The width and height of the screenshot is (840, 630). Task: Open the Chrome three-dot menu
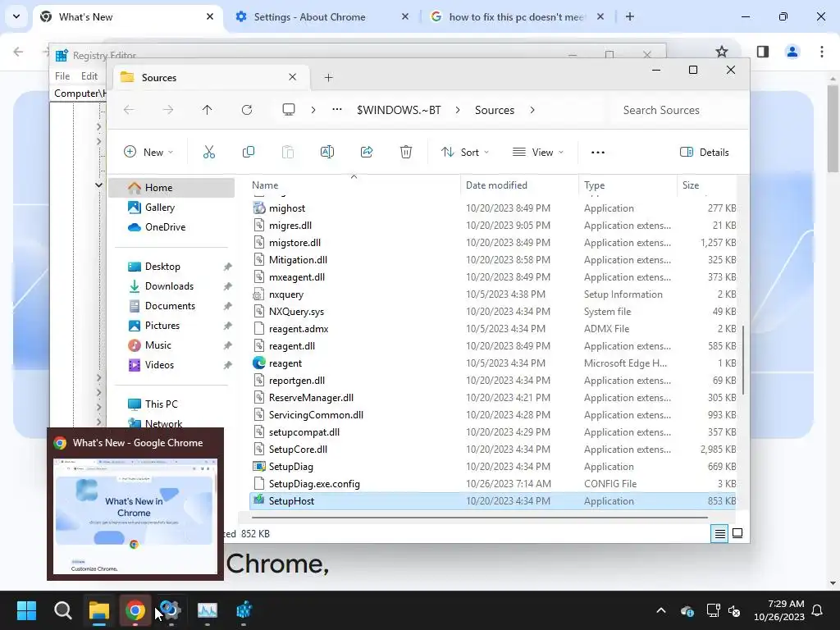822,52
